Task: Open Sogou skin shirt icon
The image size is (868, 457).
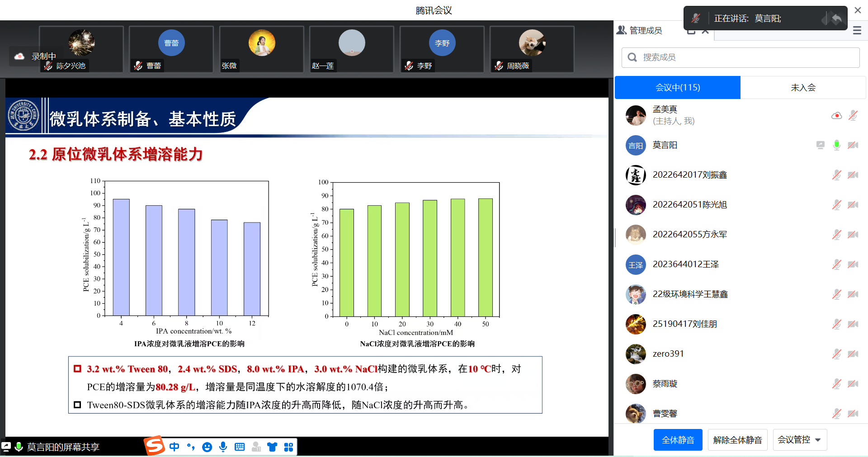Action: [x=272, y=447]
